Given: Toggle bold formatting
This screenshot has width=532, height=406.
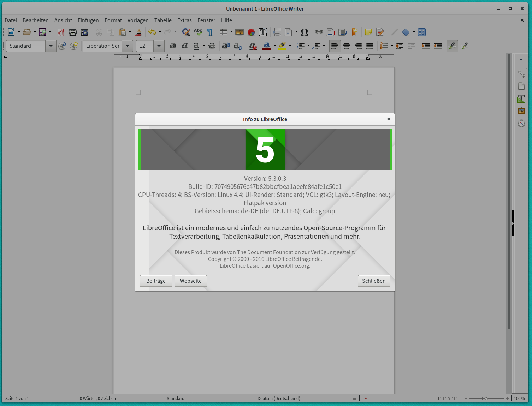Looking at the screenshot, I should click(x=173, y=46).
